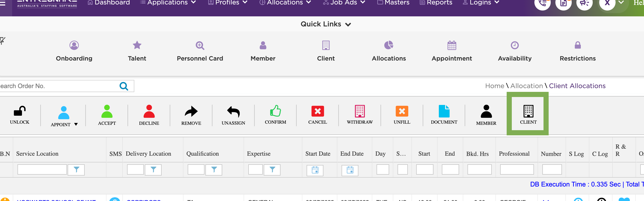Click the Bkd. Hrs filter box

[x=479, y=169]
